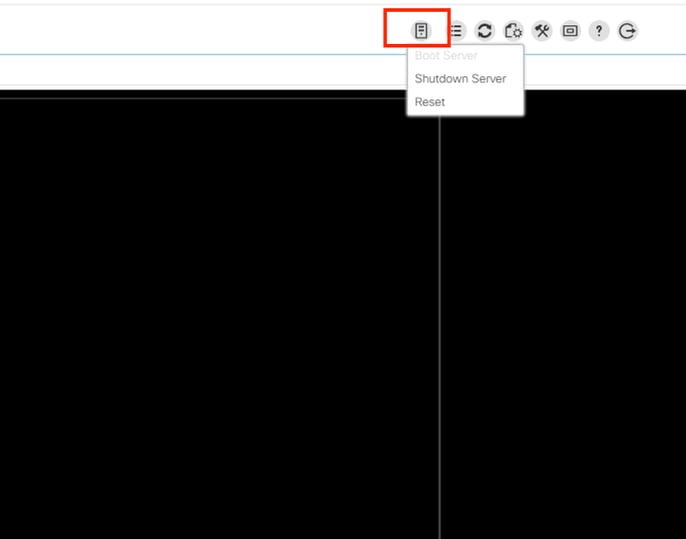
Task: Open the file settings gear icon
Action: pos(513,31)
